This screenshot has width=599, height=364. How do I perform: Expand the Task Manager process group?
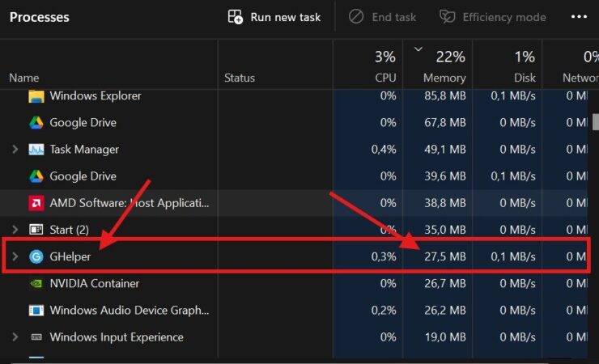[15, 149]
